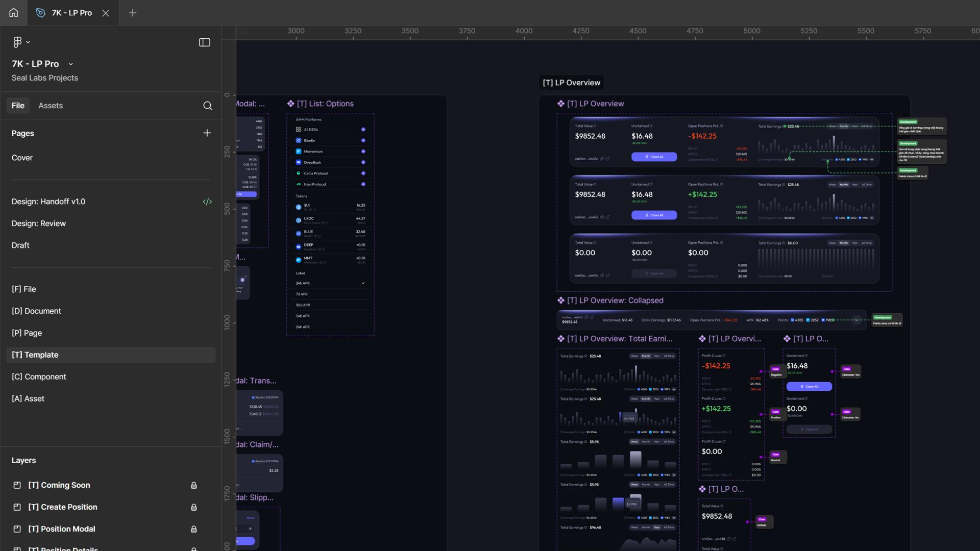
Task: Add a new page using the plus icon
Action: point(207,133)
